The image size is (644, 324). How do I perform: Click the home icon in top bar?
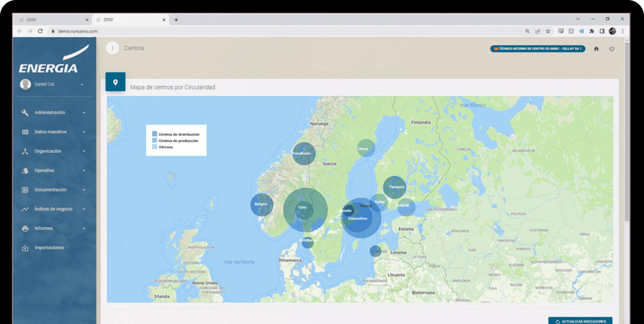click(x=596, y=49)
